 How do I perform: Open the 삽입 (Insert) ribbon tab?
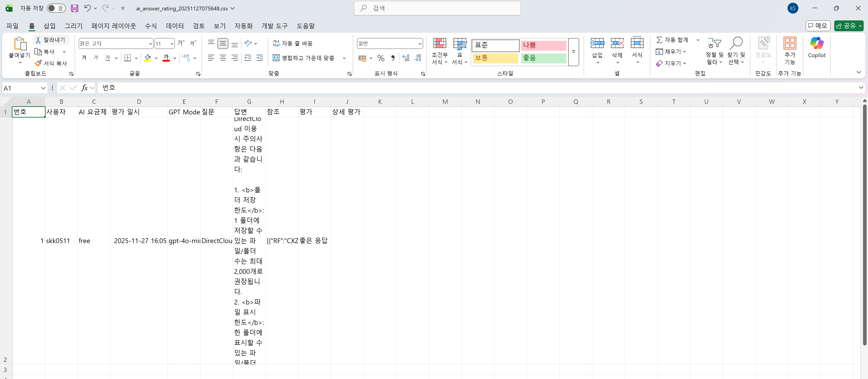[49, 26]
